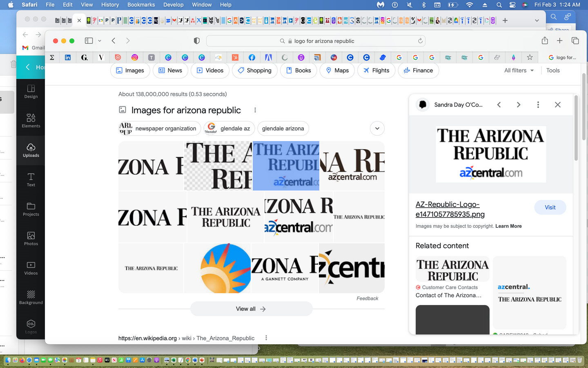Screen dimensions: 588x368
Task: Switch to the Images search tab
Action: 130,70
